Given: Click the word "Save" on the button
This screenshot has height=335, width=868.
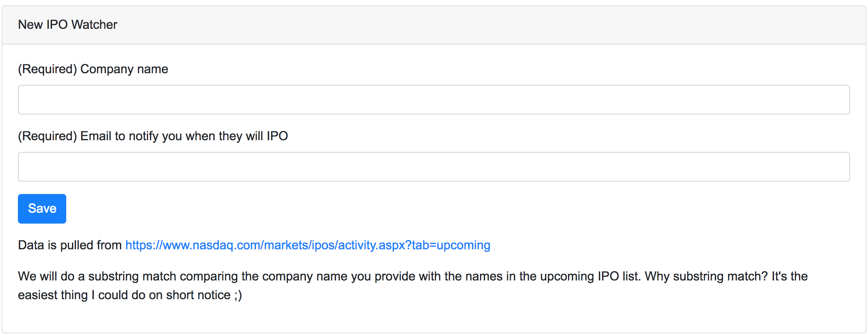Looking at the screenshot, I should pos(42,209).
